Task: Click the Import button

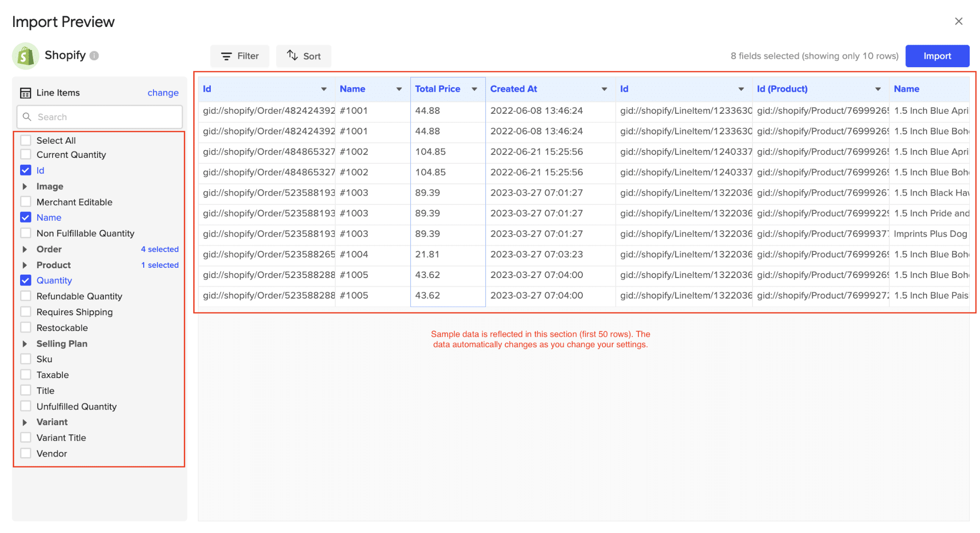Action: (x=937, y=55)
